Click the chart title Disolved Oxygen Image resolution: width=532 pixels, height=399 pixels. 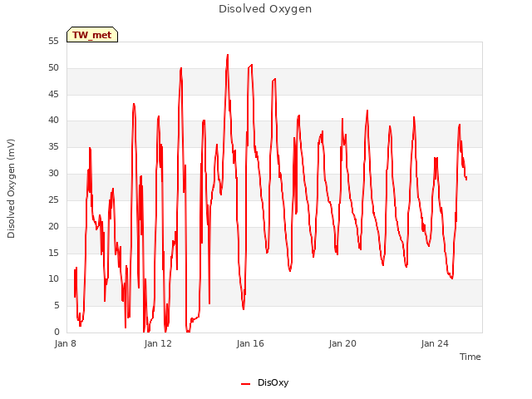pyautogui.click(x=265, y=9)
